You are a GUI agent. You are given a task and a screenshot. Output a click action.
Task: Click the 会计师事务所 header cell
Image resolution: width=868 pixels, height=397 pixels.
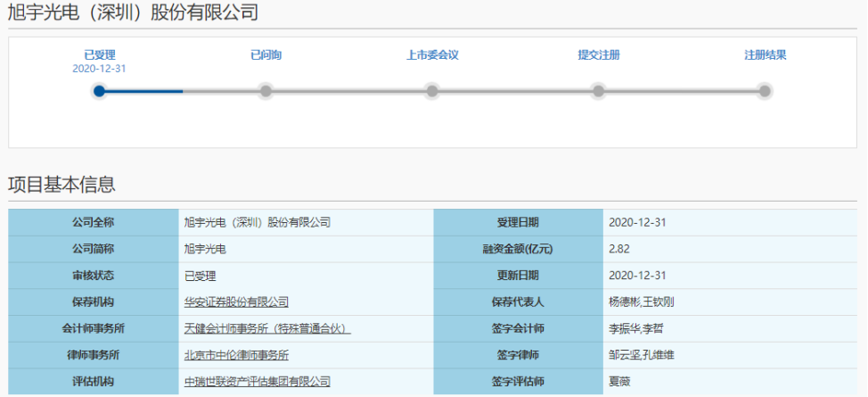click(x=93, y=329)
